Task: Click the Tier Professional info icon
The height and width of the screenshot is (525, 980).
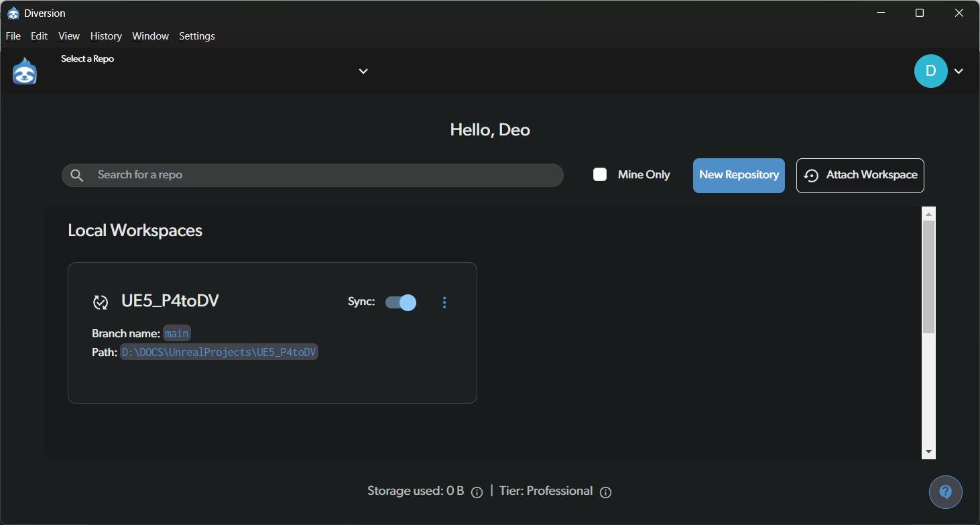Action: [605, 493]
